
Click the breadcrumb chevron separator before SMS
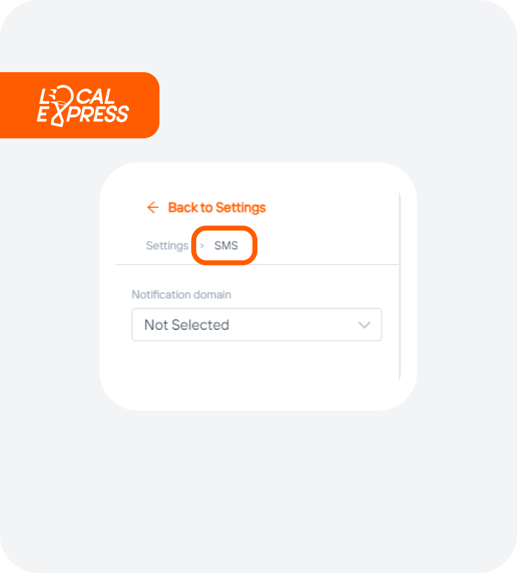point(202,246)
